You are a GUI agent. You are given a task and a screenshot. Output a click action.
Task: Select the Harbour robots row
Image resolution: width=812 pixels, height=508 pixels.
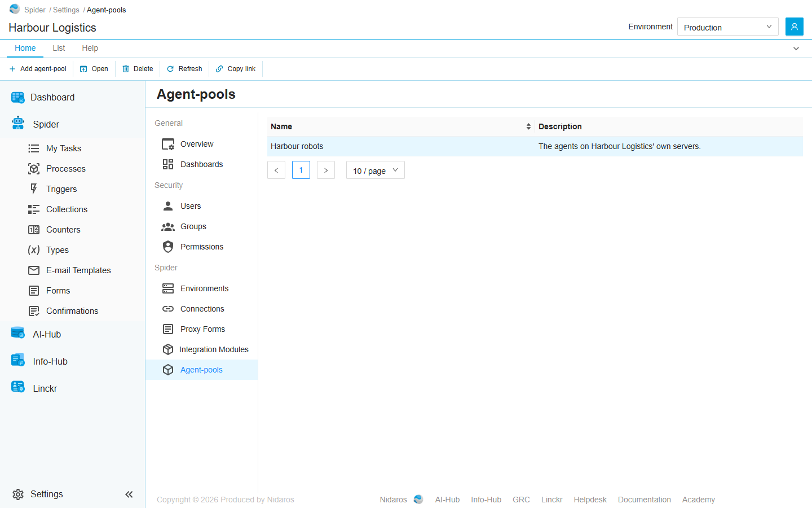point(535,146)
